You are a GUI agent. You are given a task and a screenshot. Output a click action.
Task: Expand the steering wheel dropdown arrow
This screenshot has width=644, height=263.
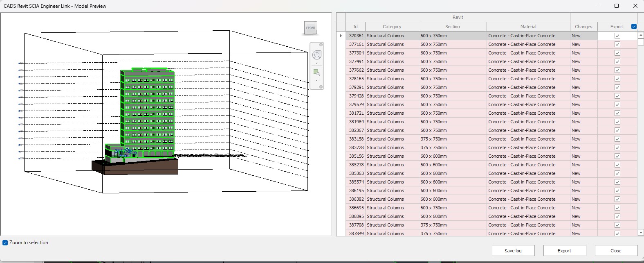317,63
